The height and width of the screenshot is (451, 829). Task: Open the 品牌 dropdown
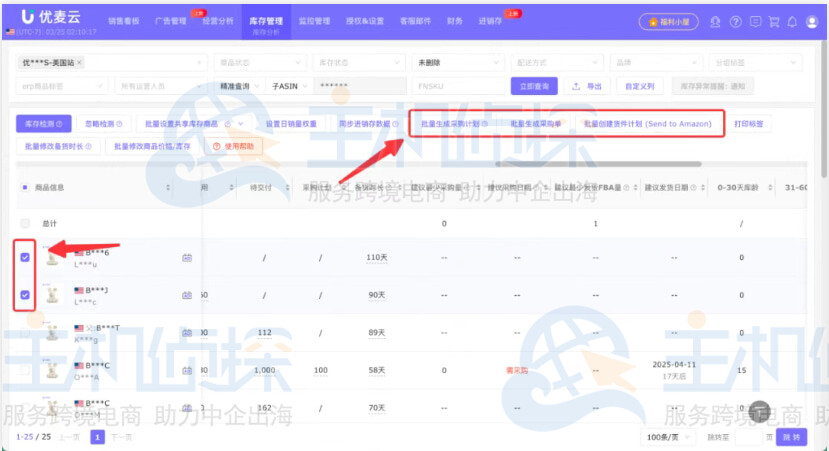656,62
